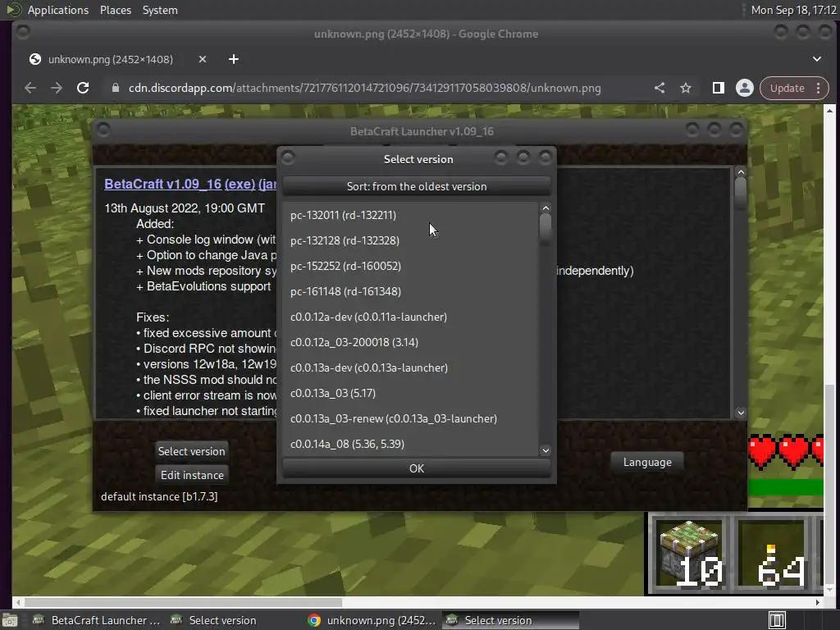840x630 pixels.
Task: Click changelog panel scroll down arrow
Action: coord(741,413)
